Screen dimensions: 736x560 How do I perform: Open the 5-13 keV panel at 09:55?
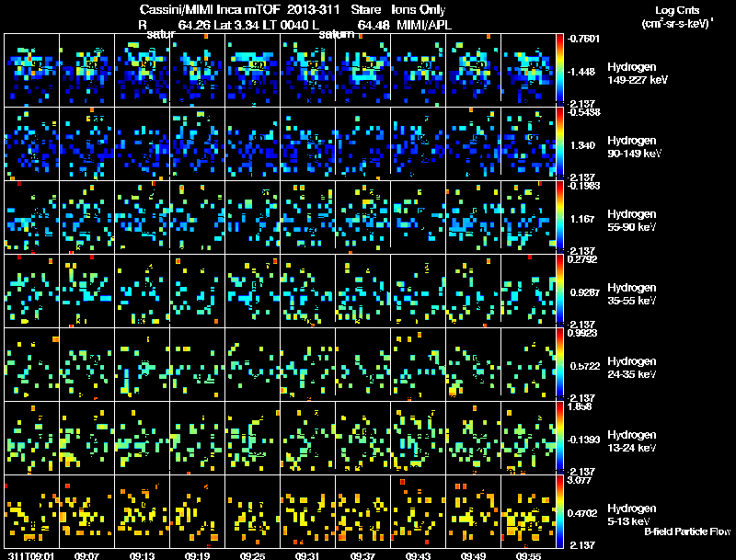[x=528, y=511]
